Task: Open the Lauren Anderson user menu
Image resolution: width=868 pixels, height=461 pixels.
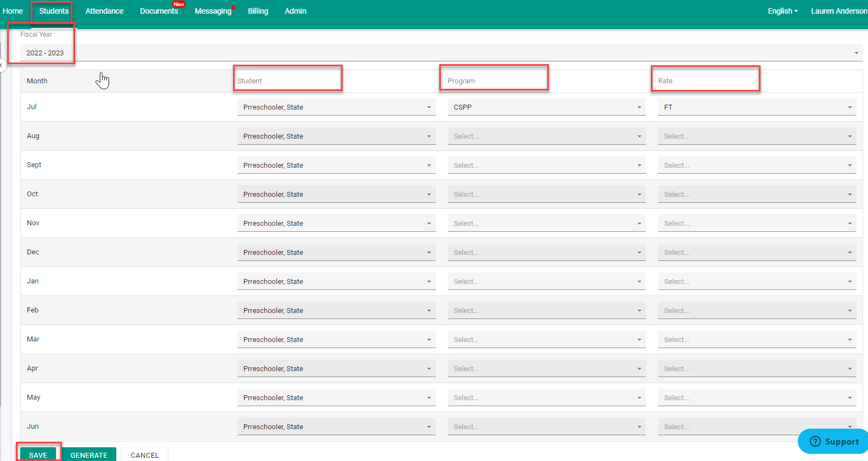Action: point(838,11)
